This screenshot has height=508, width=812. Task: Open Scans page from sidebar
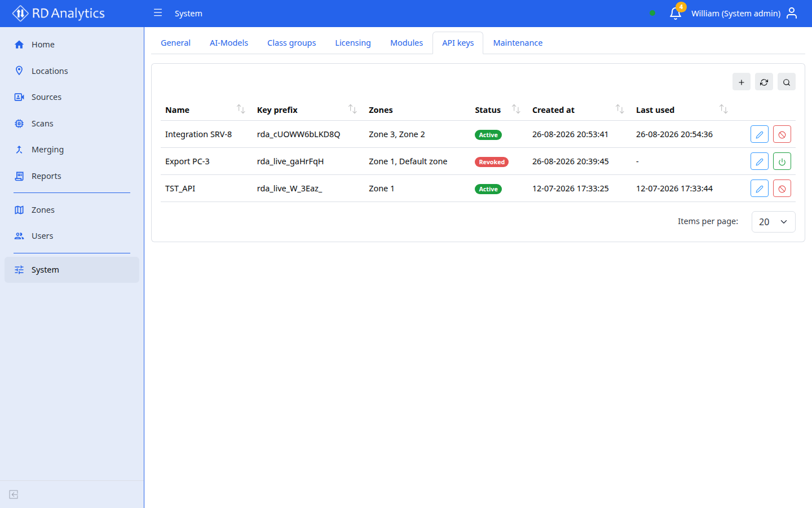pyautogui.click(x=72, y=124)
